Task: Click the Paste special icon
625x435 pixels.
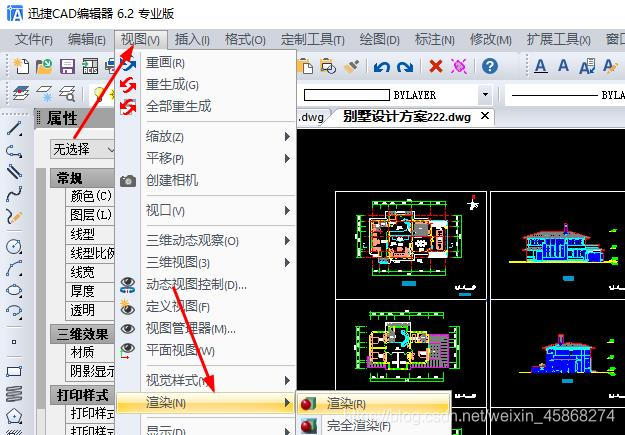Action: click(328, 67)
